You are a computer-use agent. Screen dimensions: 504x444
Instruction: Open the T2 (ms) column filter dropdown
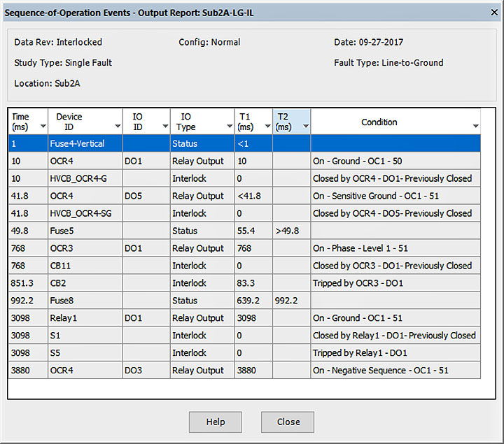pyautogui.click(x=305, y=127)
